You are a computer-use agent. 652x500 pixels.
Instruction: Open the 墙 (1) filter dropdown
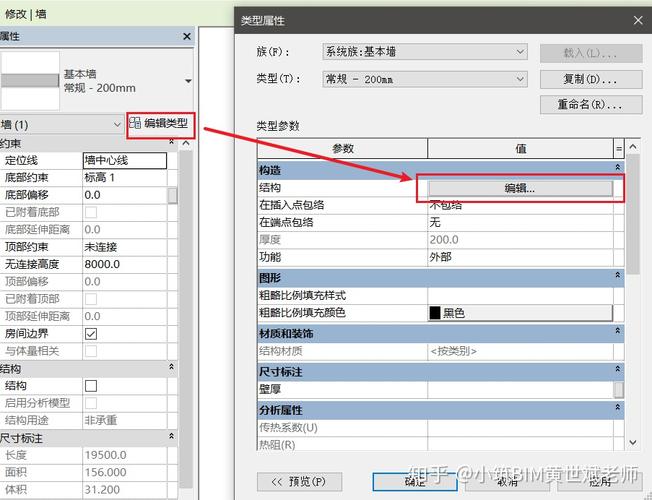coord(62,124)
